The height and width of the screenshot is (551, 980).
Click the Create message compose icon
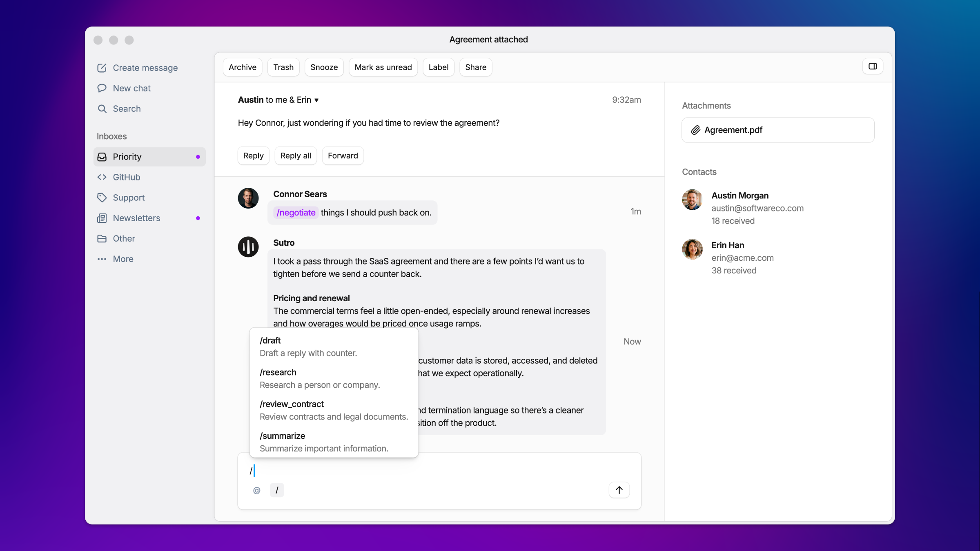pos(102,68)
